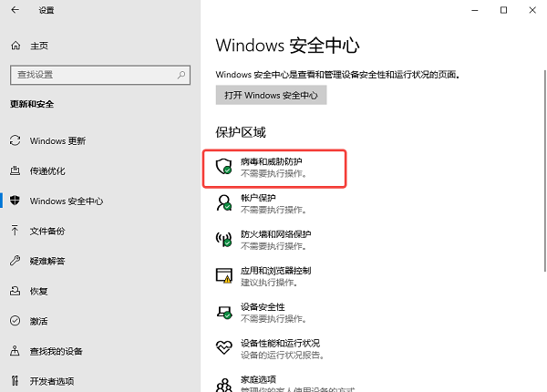Click the Windows 更新 refresh icon

click(15, 140)
